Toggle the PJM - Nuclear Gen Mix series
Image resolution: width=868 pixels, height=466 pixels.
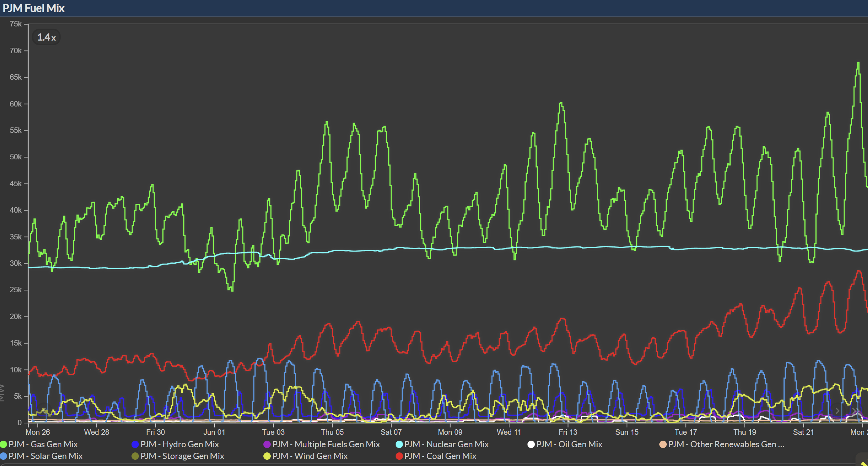click(x=442, y=444)
